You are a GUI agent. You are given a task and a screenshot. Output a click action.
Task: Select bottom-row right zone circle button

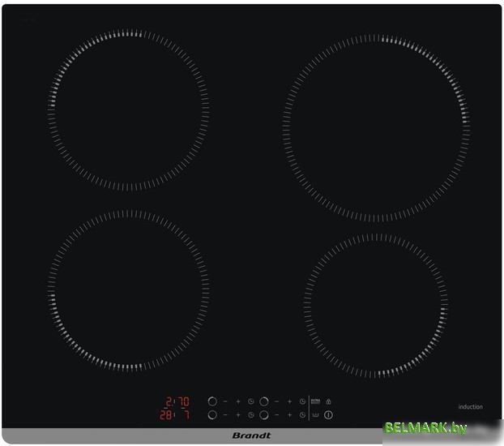263,415
